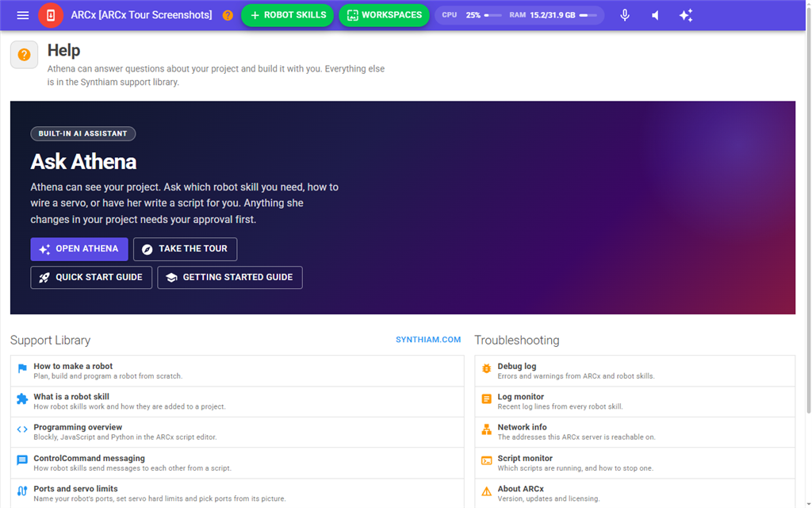The height and width of the screenshot is (508, 812).
Task: Click the large Help question mark icon
Action: [24, 55]
